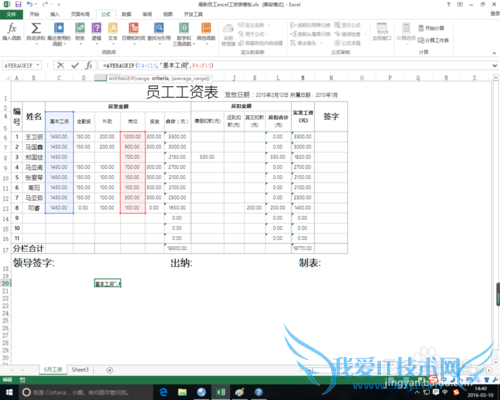Open the Financial (财务) functions list
Screen dimensions: 500x400
80,33
